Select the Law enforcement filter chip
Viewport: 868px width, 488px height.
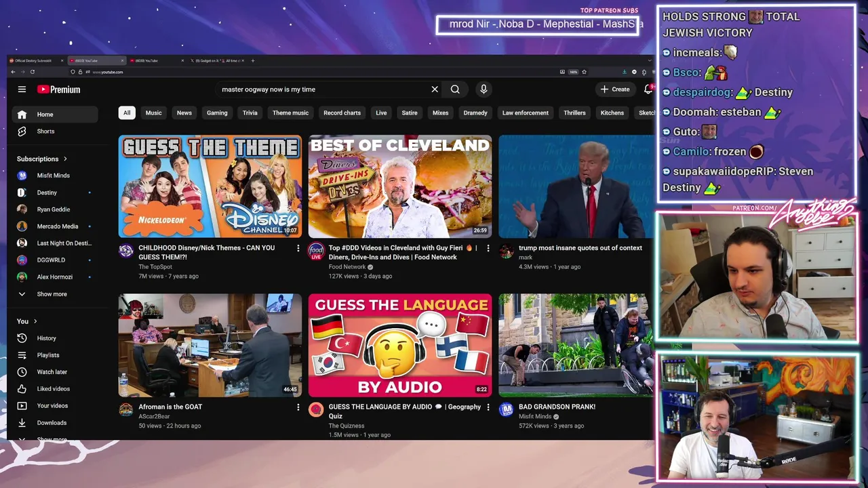click(526, 113)
